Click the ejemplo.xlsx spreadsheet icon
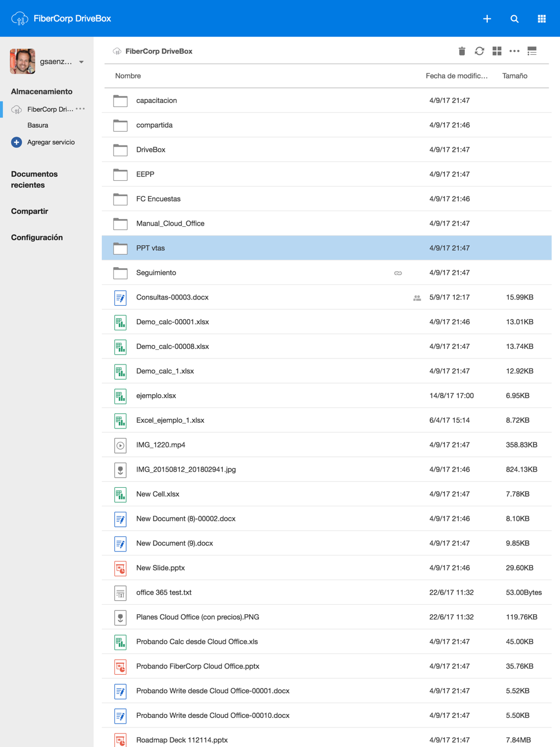 (x=120, y=396)
